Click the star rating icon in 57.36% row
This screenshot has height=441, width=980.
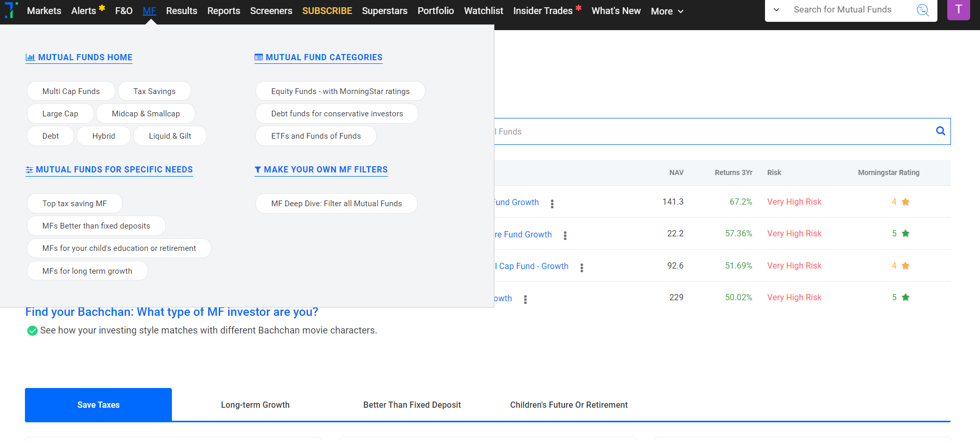point(905,234)
